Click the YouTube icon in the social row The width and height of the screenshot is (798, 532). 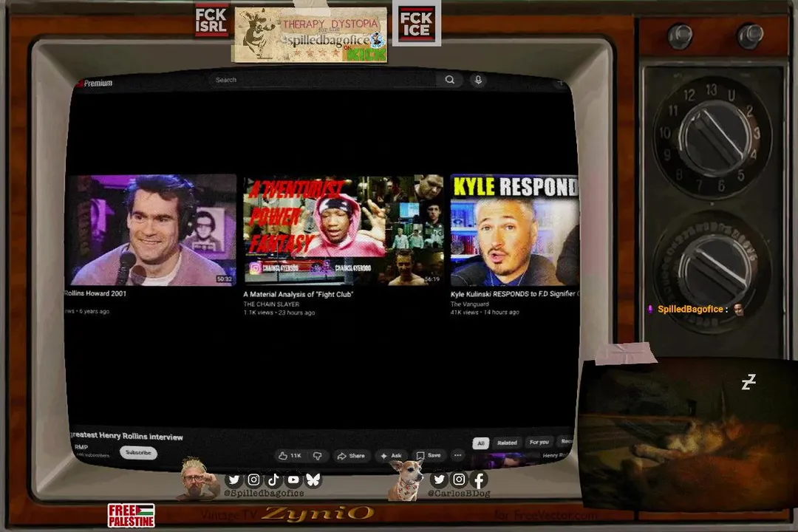pos(293,480)
